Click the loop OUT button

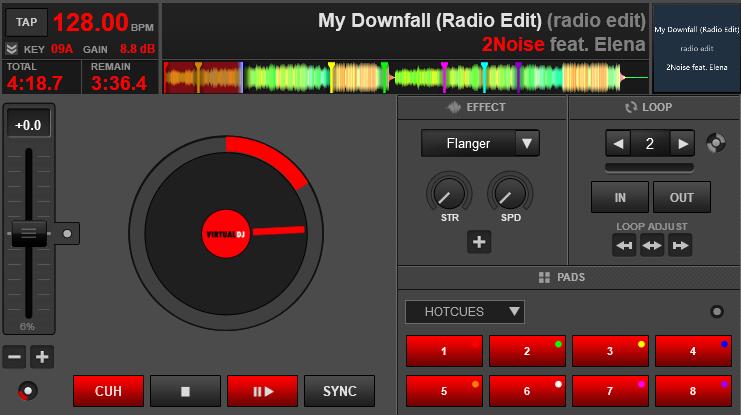681,197
